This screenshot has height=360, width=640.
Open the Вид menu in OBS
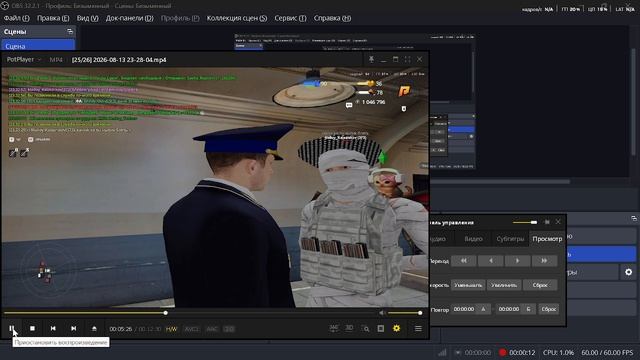point(88,18)
